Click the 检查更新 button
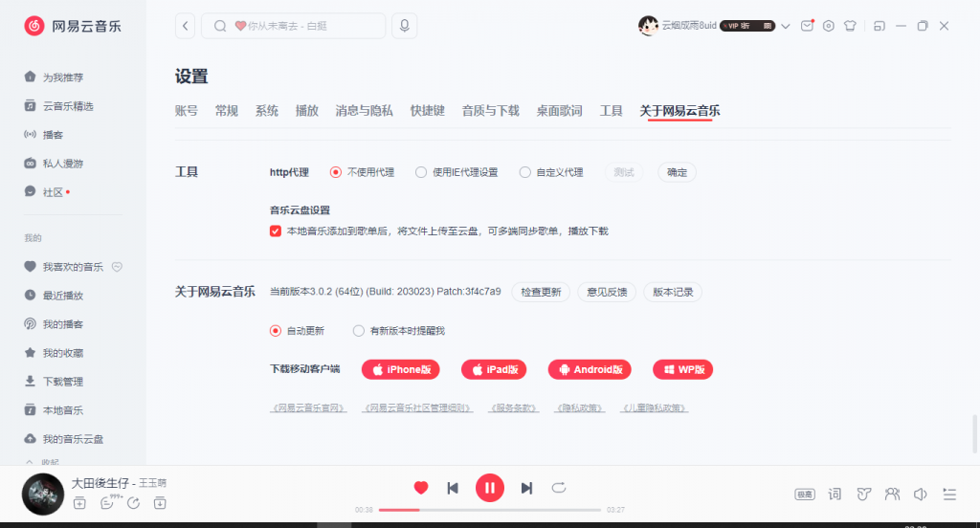The image size is (980, 528). (x=542, y=292)
